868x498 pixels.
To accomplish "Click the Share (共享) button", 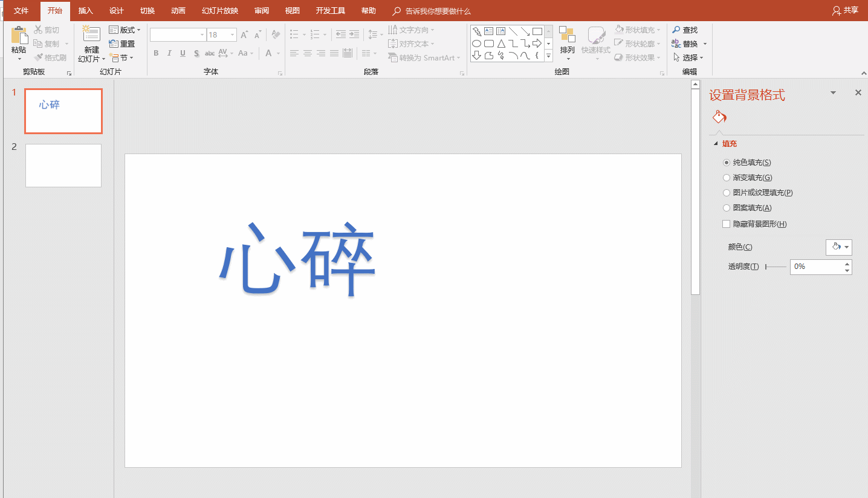I will pos(846,10).
